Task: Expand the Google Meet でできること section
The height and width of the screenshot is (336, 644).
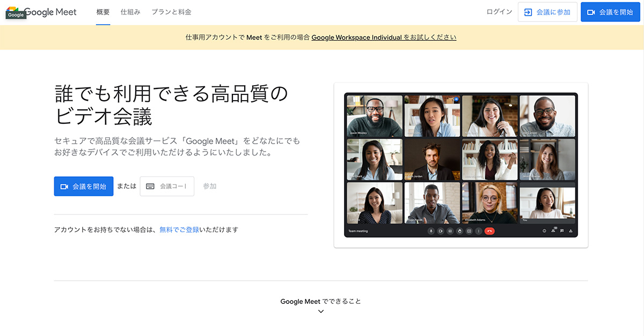Action: 320,311
